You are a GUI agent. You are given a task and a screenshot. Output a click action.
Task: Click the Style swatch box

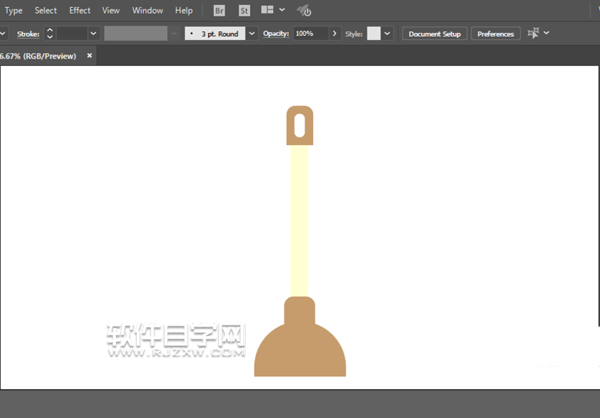(x=373, y=33)
